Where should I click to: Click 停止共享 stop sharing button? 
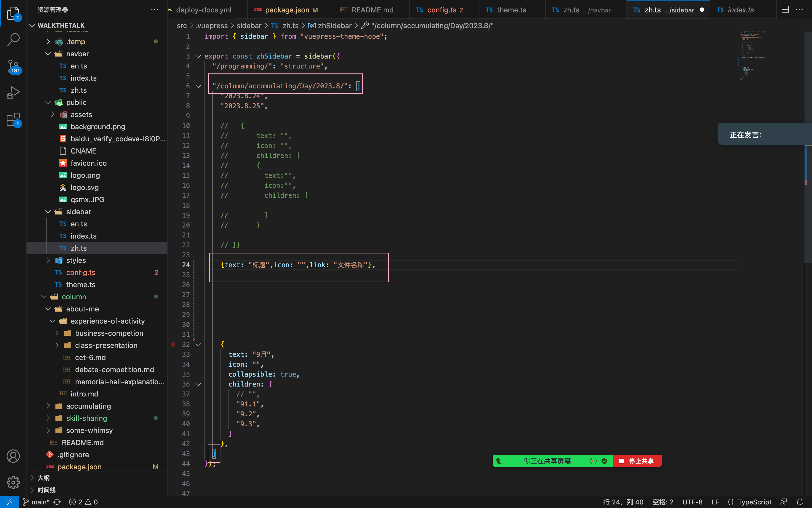click(x=637, y=461)
